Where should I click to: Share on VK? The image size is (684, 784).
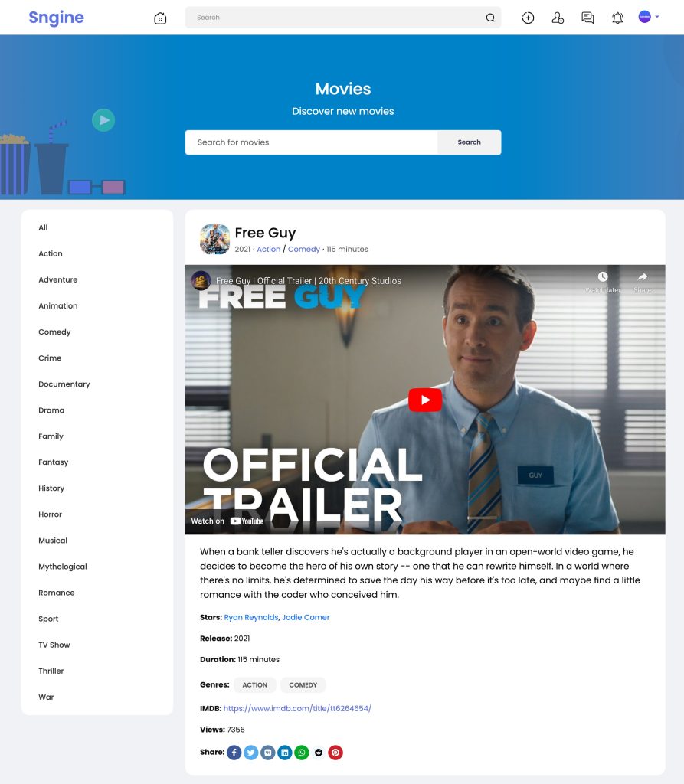(267, 753)
